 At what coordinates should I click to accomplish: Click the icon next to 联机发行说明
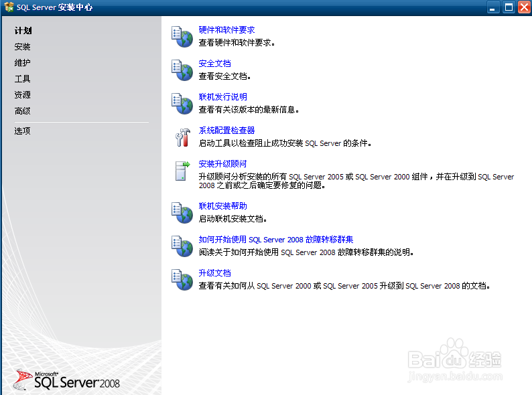coord(182,104)
